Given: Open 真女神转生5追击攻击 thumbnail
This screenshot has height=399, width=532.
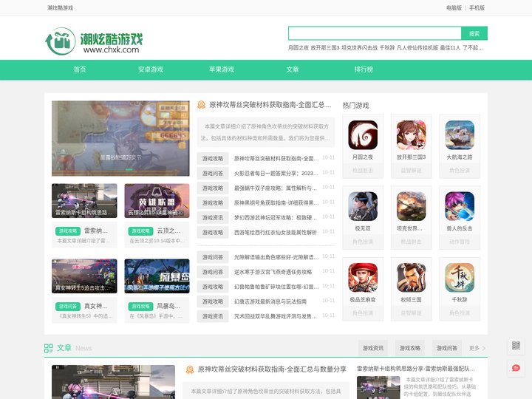Looking at the screenshot, I should [84, 276].
